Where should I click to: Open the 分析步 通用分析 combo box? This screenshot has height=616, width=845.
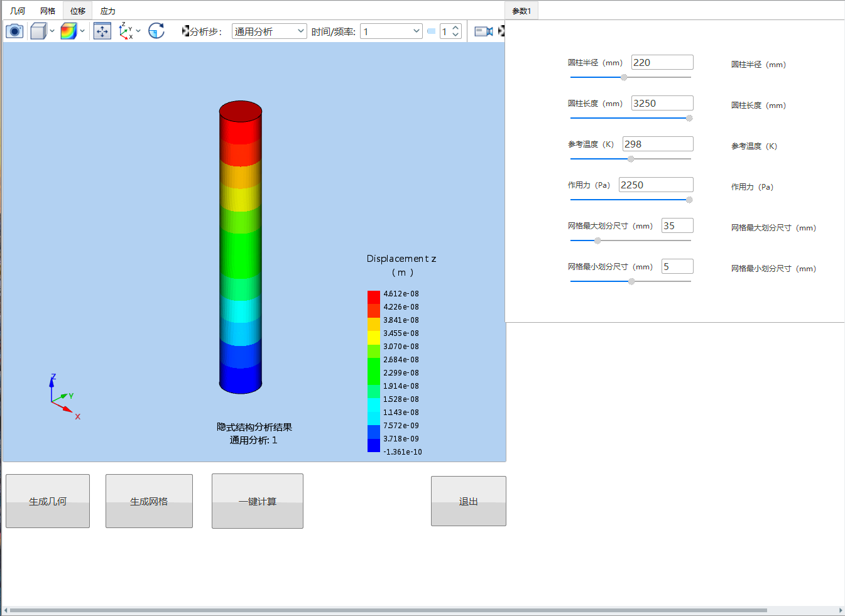[x=270, y=31]
